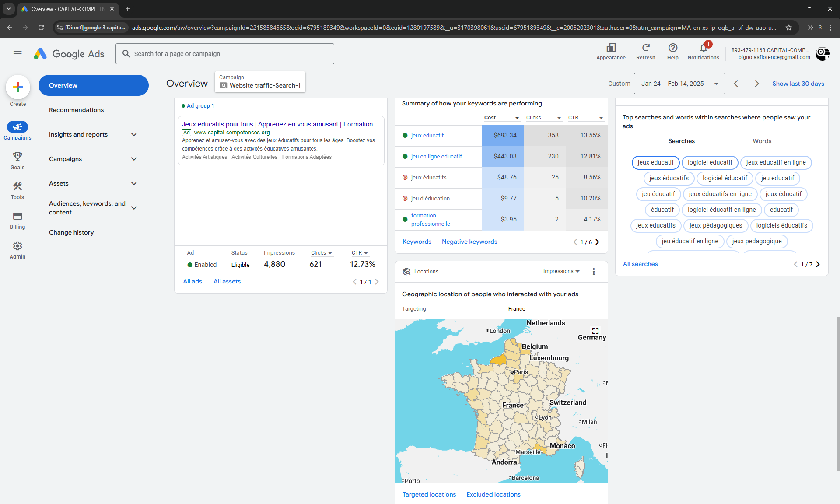Open the Impressions dropdown in Locations card

(x=561, y=271)
